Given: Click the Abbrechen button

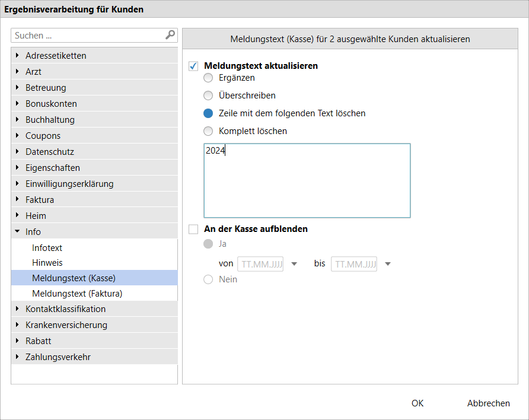Looking at the screenshot, I should [488, 403].
